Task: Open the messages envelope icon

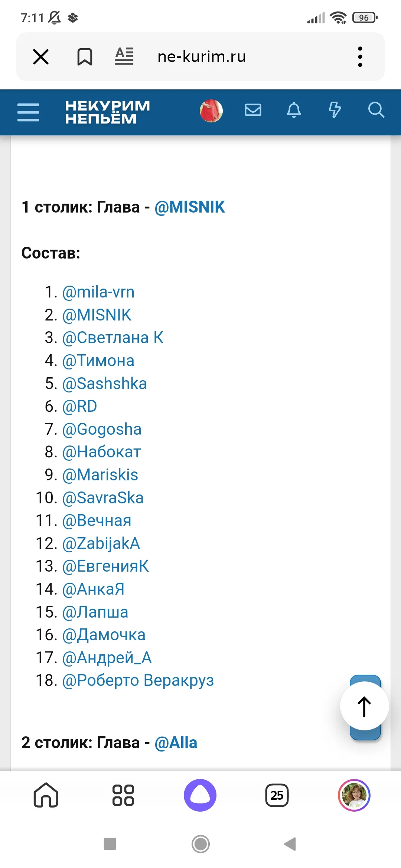Action: [253, 110]
